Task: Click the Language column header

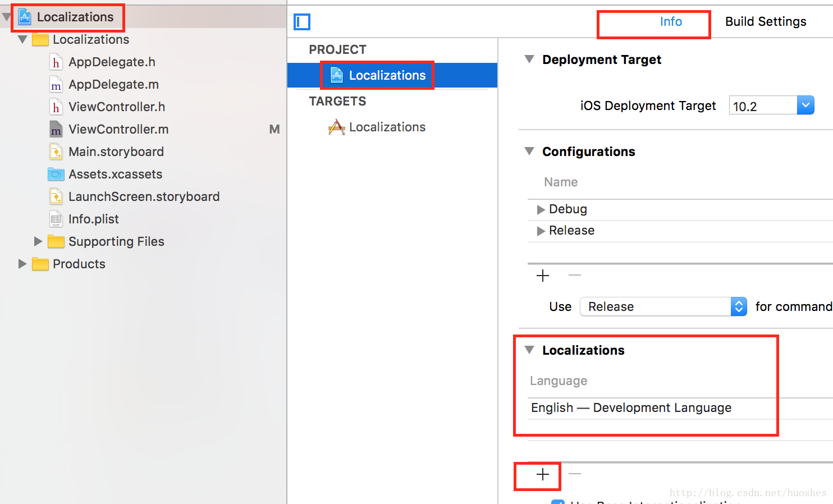Action: pos(559,381)
